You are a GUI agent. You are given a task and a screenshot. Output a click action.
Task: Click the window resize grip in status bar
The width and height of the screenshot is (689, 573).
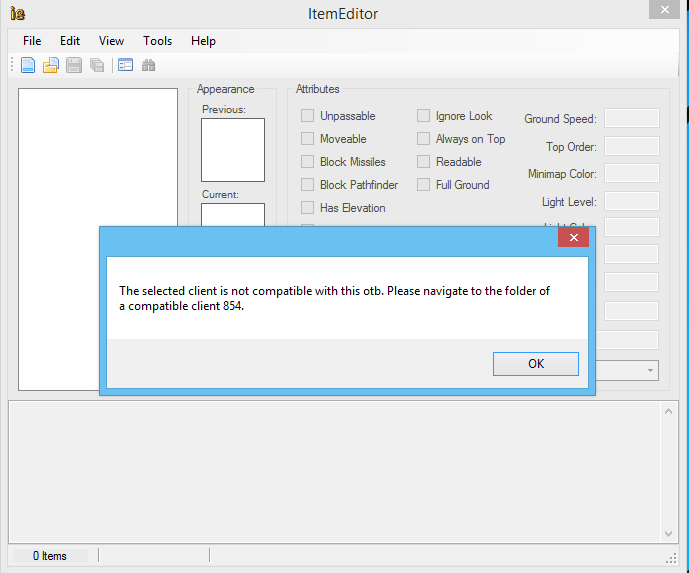tap(671, 558)
